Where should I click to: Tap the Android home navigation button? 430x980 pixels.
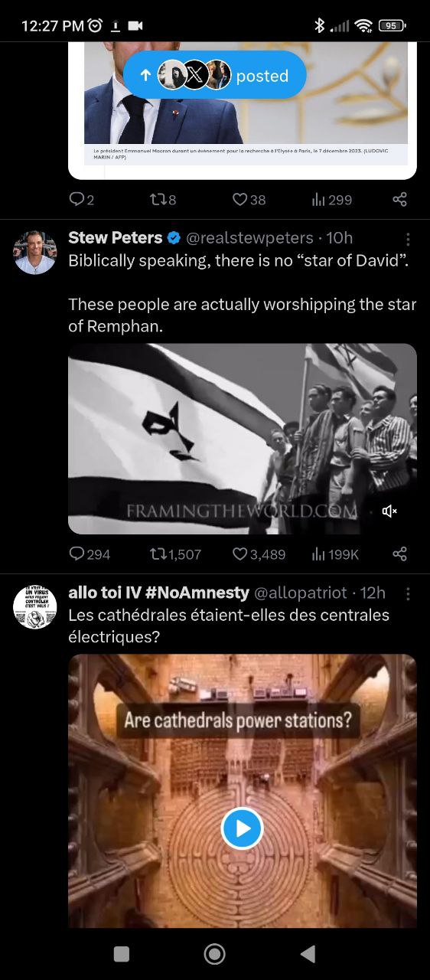(215, 953)
